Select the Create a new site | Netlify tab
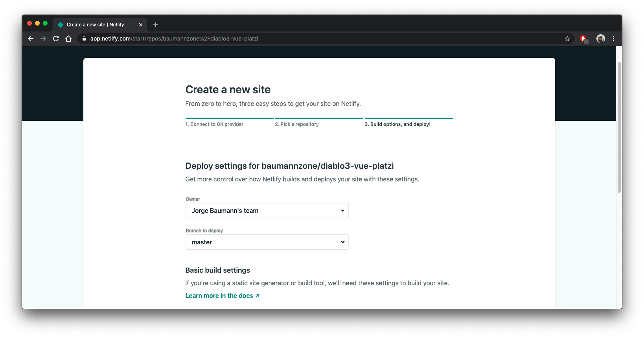This screenshot has width=644, height=338. coord(100,25)
